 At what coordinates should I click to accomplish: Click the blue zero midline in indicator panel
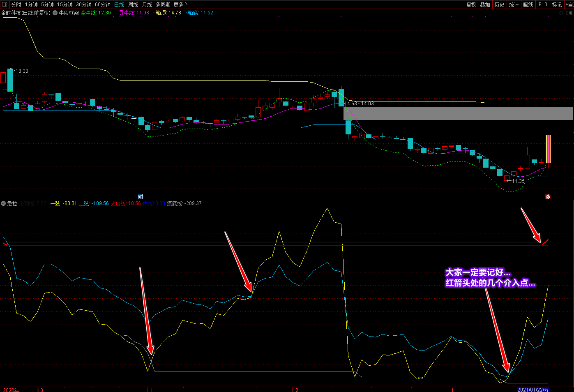click(x=275, y=246)
